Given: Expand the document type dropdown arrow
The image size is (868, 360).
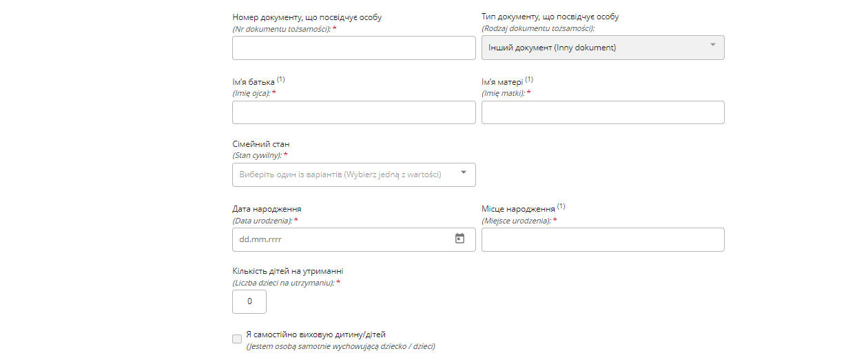Looking at the screenshot, I should coord(712,46).
